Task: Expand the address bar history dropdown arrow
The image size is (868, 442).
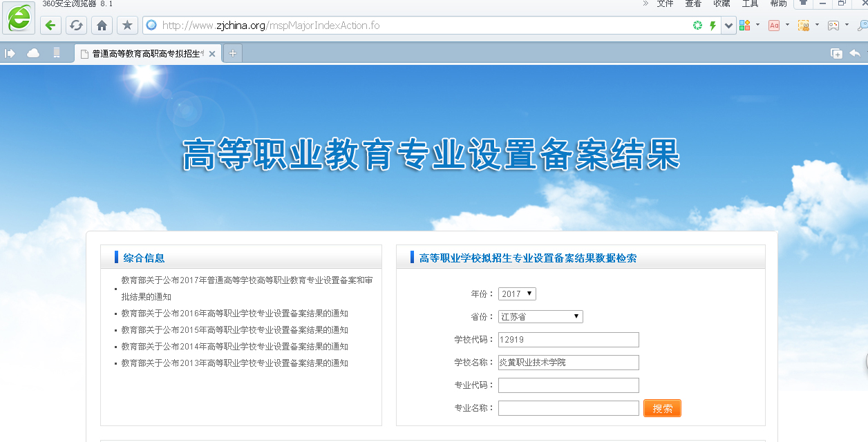Action: (x=728, y=26)
